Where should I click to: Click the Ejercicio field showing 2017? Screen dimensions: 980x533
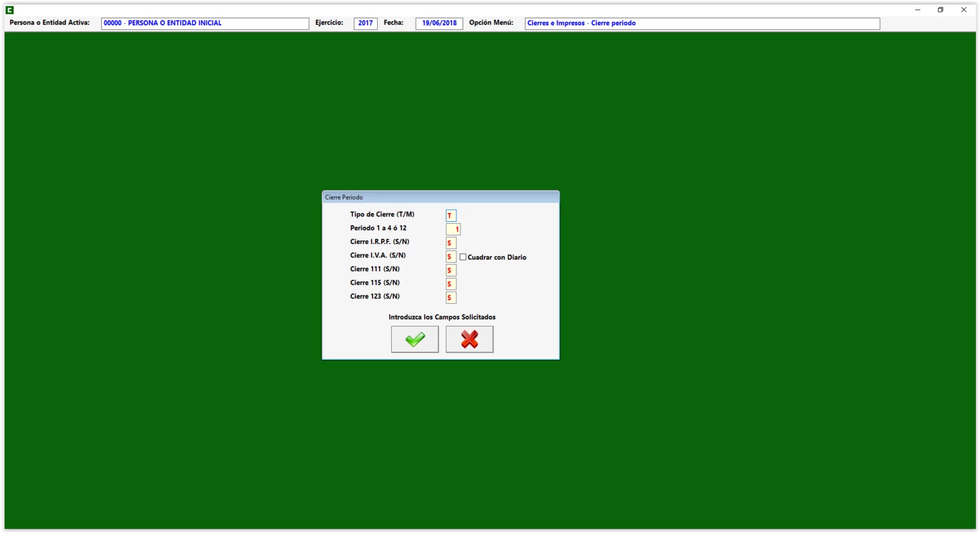tap(365, 23)
